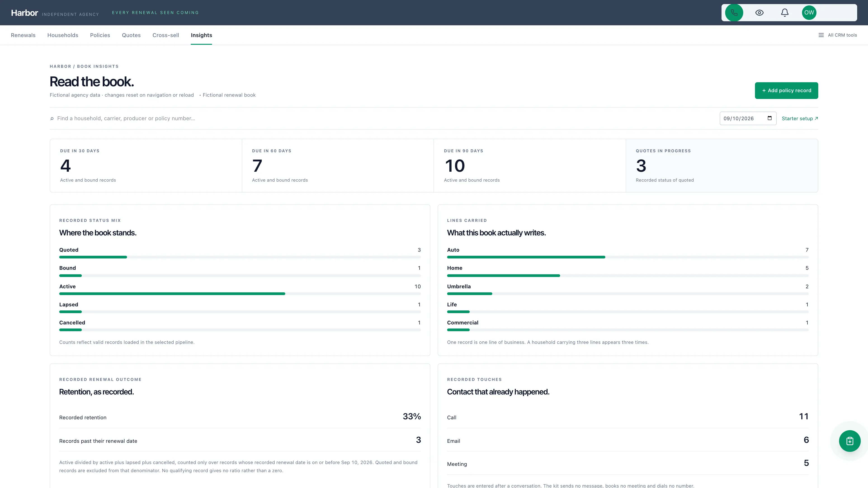Click Every Renewal Seen Coming tagline
868x488 pixels.
point(155,13)
